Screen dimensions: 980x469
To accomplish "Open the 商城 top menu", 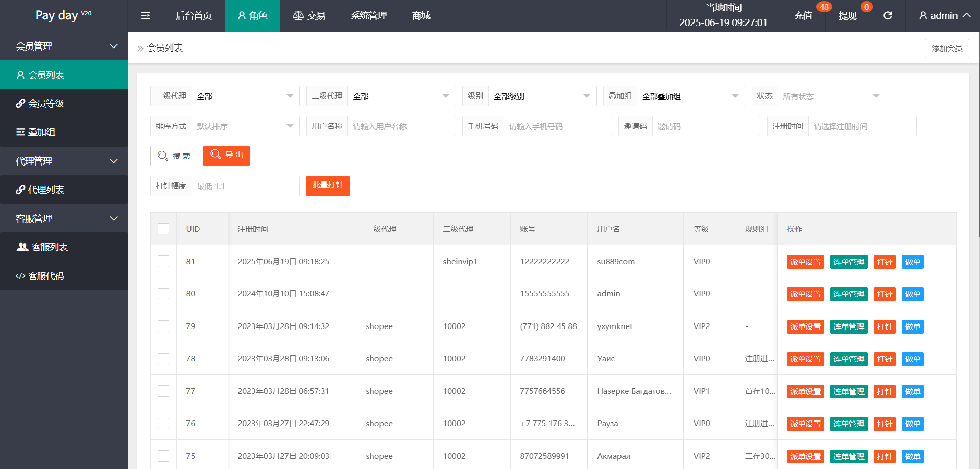I will 421,16.
